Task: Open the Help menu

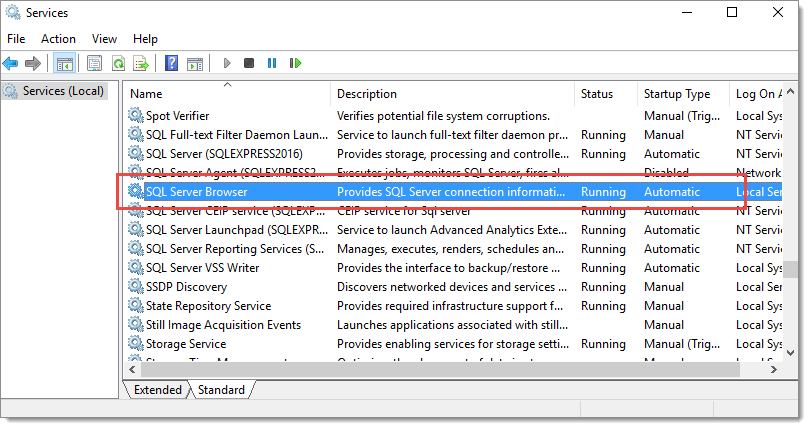Action: (145, 39)
